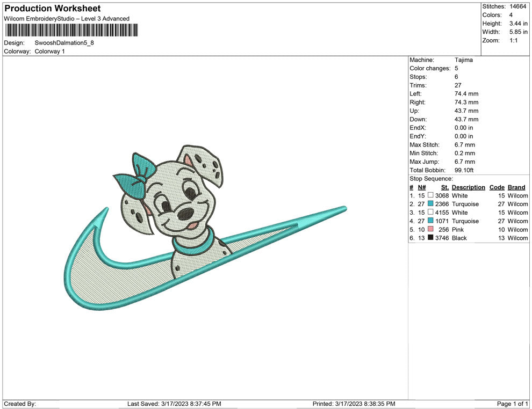Click the 'Production Worksheet' heading
The image size is (532, 409).
tap(53, 8)
